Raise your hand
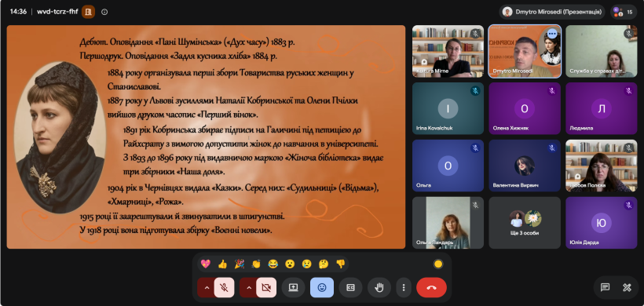 [379, 287]
